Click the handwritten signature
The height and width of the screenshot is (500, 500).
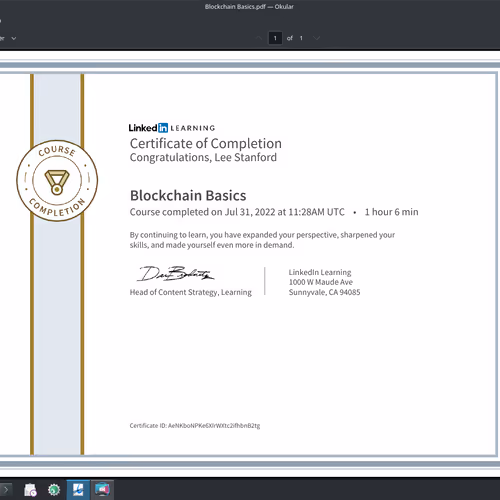click(x=175, y=274)
